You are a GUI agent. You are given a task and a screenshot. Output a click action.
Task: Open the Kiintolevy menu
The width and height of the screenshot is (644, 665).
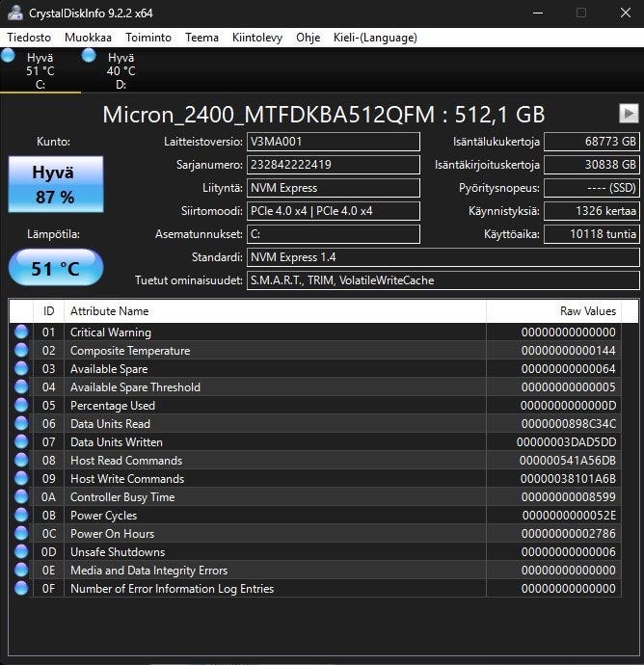[257, 38]
